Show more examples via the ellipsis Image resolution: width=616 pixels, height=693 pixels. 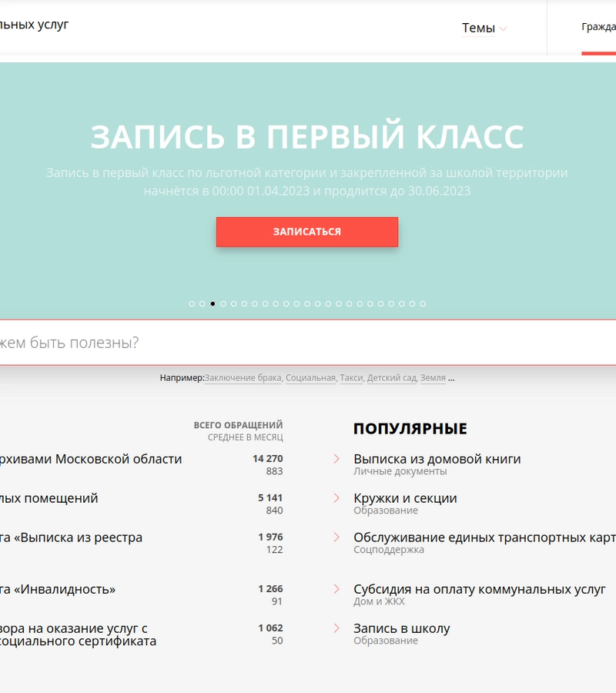click(x=451, y=378)
